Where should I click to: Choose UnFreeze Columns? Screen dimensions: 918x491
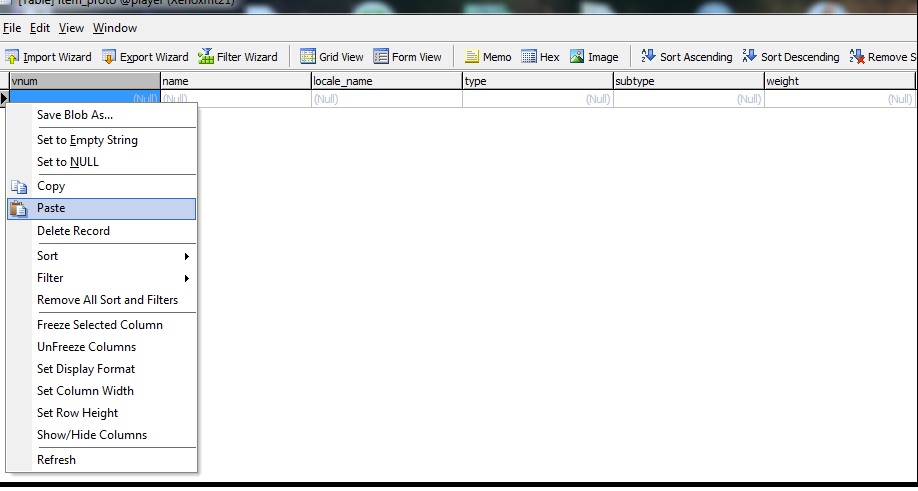(101, 347)
